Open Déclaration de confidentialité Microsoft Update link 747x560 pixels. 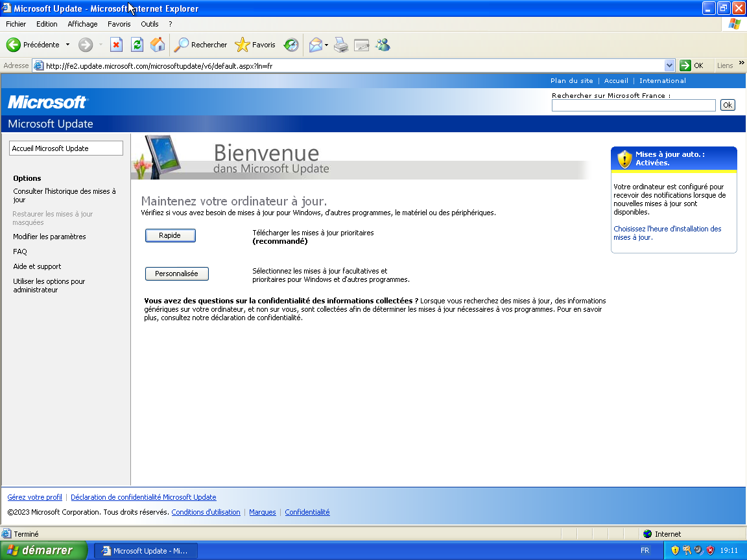click(x=143, y=497)
